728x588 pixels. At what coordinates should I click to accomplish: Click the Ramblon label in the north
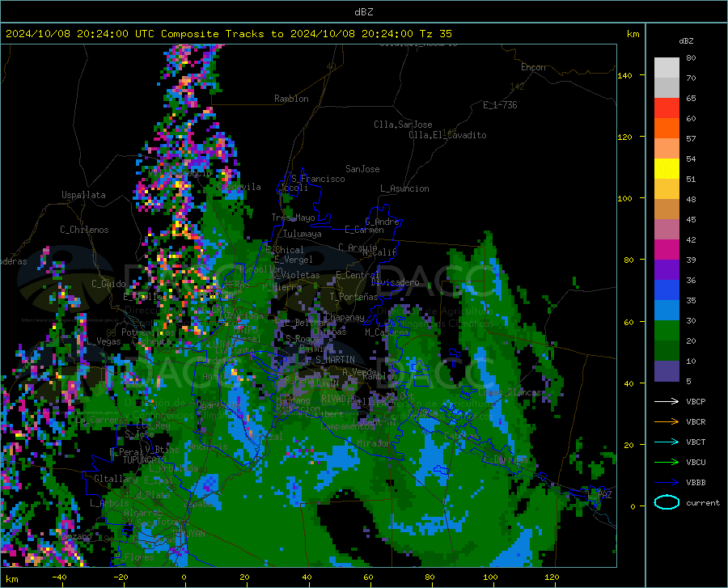[291, 99]
